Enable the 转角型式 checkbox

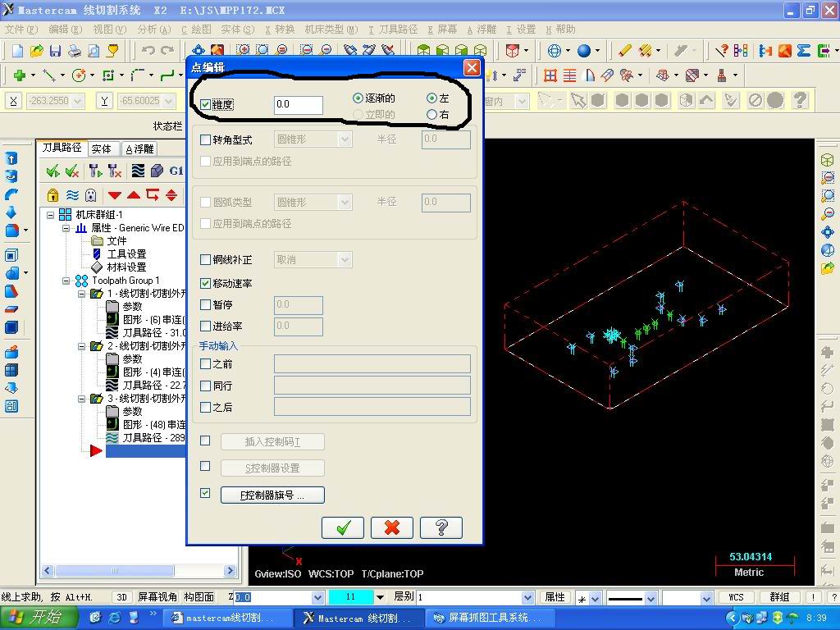pos(205,139)
